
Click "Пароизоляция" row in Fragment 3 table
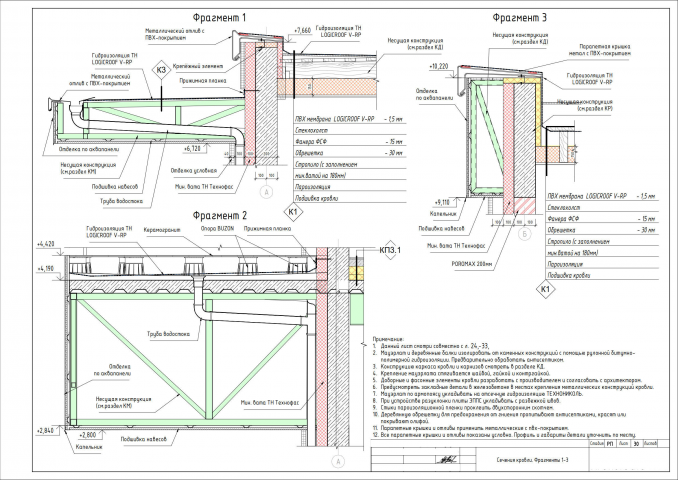[602, 264]
